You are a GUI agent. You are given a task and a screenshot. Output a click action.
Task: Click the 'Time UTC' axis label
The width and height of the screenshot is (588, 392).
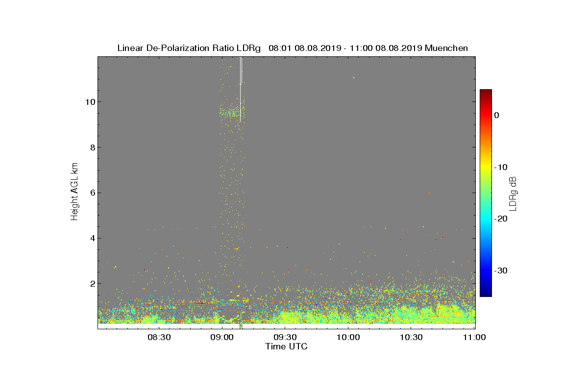point(286,346)
